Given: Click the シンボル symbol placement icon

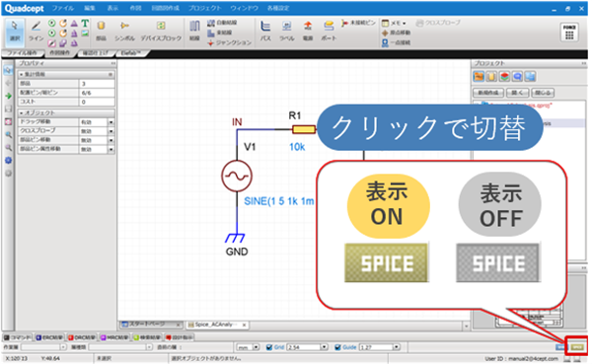Looking at the screenshot, I should pos(124,31).
